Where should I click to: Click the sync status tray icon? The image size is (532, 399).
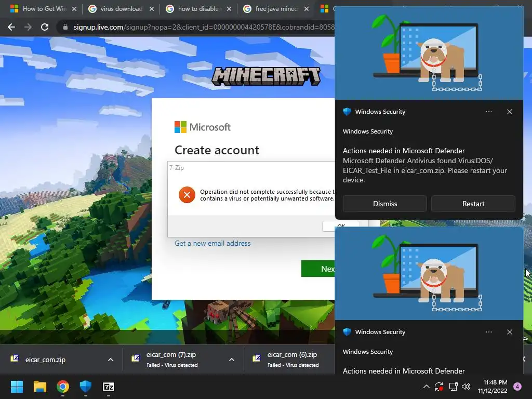coord(439,387)
